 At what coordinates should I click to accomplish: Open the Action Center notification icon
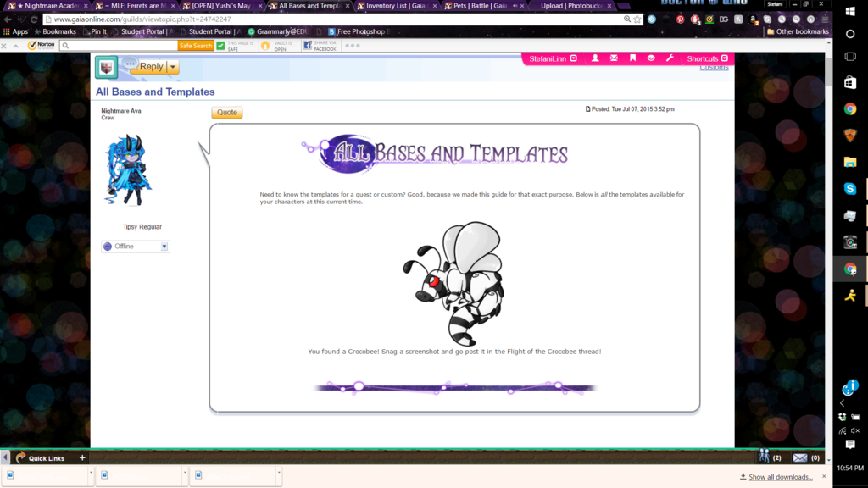pos(850,445)
